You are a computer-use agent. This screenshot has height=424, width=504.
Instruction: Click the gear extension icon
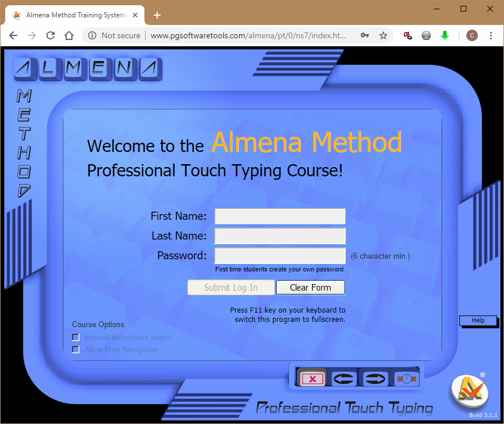426,35
